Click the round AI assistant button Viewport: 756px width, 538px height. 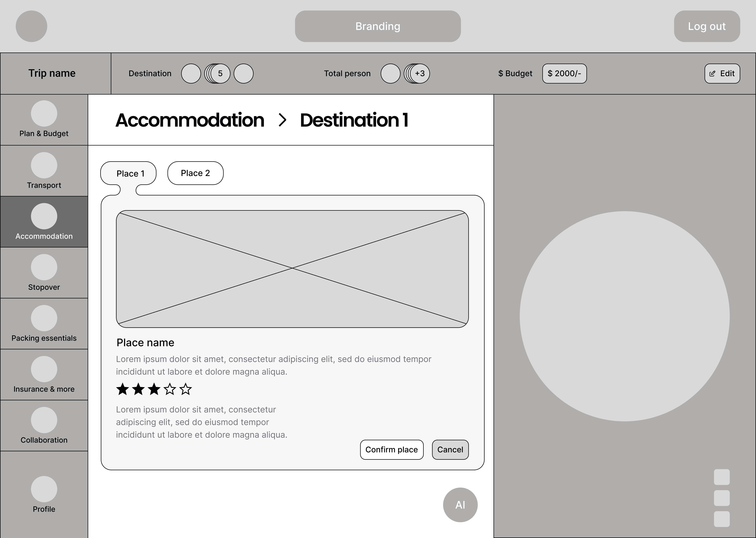pyautogui.click(x=460, y=505)
